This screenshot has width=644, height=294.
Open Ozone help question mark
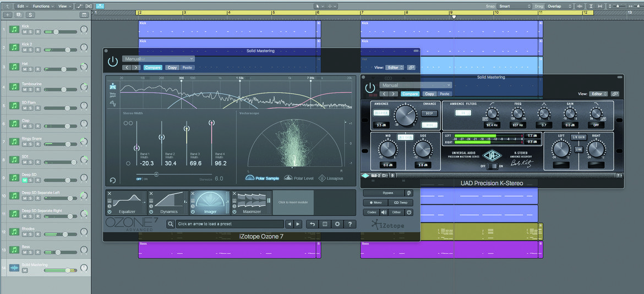[x=350, y=224]
